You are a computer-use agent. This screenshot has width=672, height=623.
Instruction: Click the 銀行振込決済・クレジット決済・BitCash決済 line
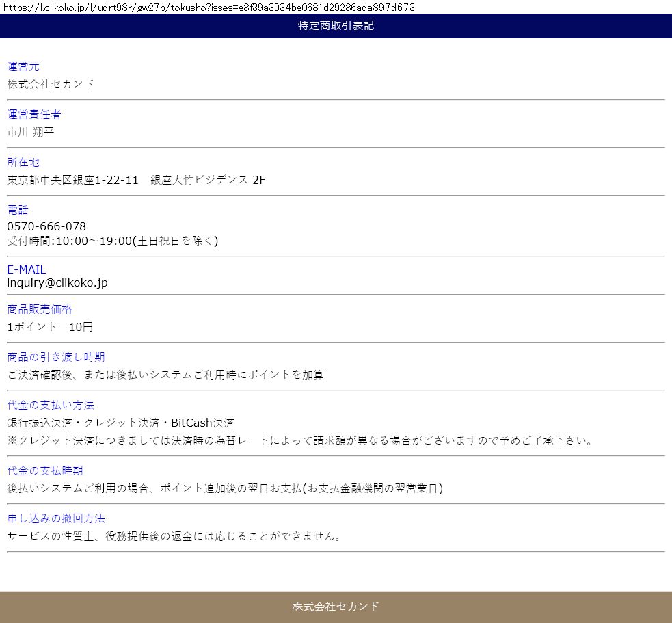pyautogui.click(x=121, y=423)
